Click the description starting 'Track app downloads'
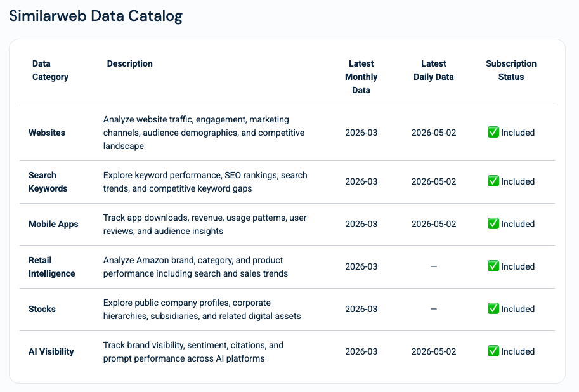This screenshot has width=579, height=392. pos(205,225)
